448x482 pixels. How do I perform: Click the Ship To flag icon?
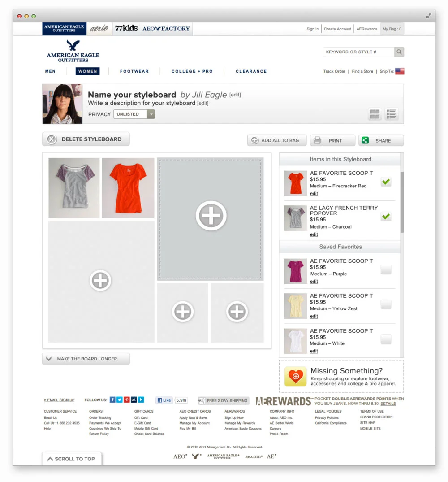click(x=400, y=71)
